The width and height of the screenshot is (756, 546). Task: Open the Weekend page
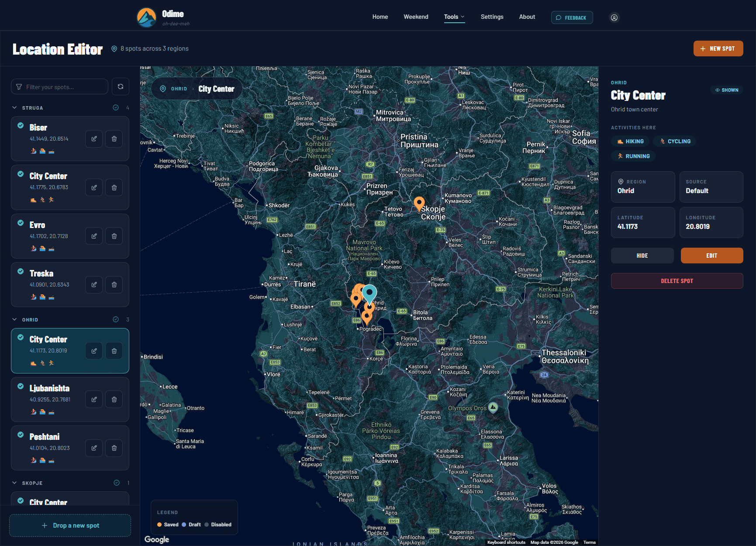(x=416, y=17)
